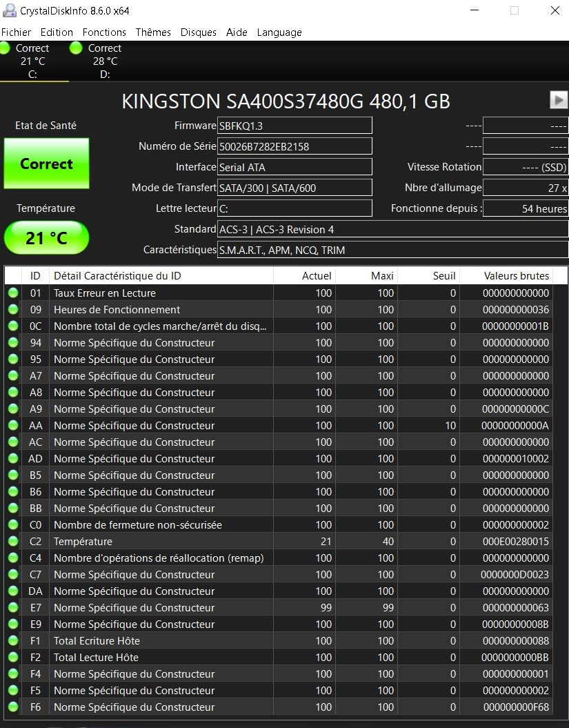Viewport: 569px width, 728px height.
Task: Click the transfer mode field SATA/300 | SATA/600
Action: (295, 188)
